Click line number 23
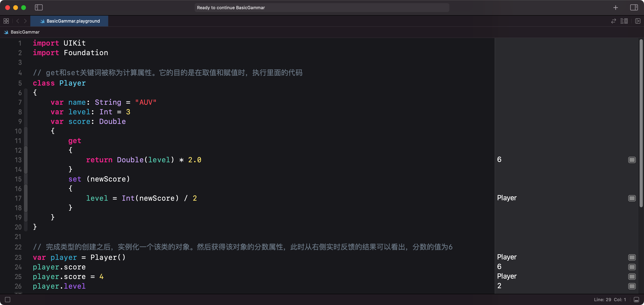The image size is (644, 305). point(18,257)
